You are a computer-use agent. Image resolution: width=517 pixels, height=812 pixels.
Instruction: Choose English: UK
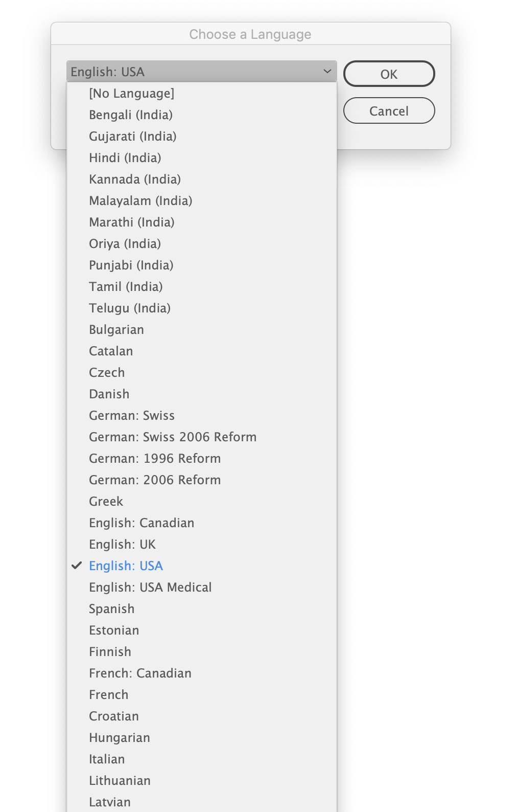coord(122,544)
